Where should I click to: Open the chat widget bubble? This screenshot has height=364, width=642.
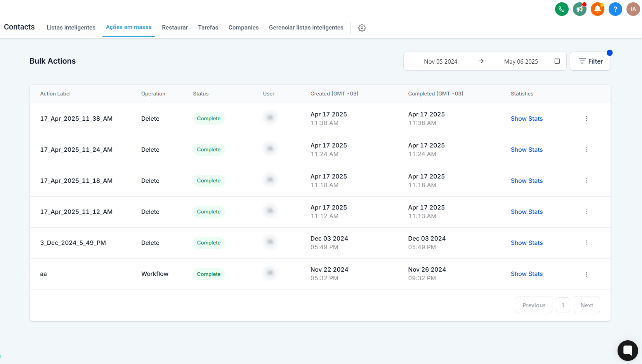click(x=628, y=350)
